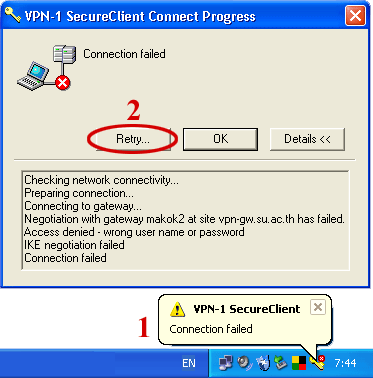Dismiss the VPN-1 SecureClient balloon notification
The image size is (373, 378).
(x=318, y=307)
